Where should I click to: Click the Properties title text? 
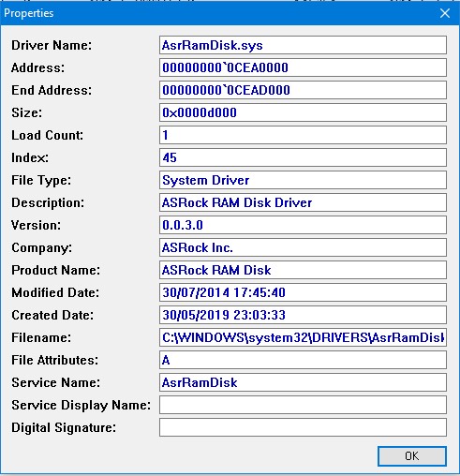coord(28,13)
